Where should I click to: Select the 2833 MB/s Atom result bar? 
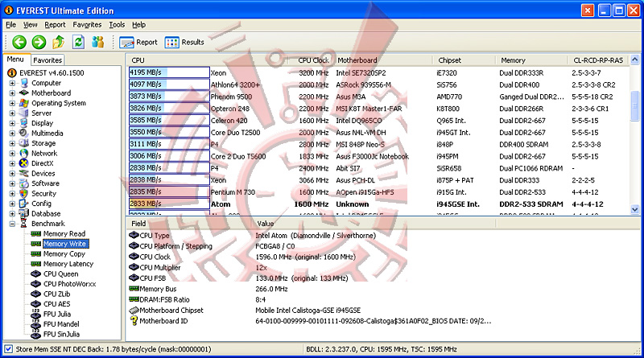click(x=169, y=204)
